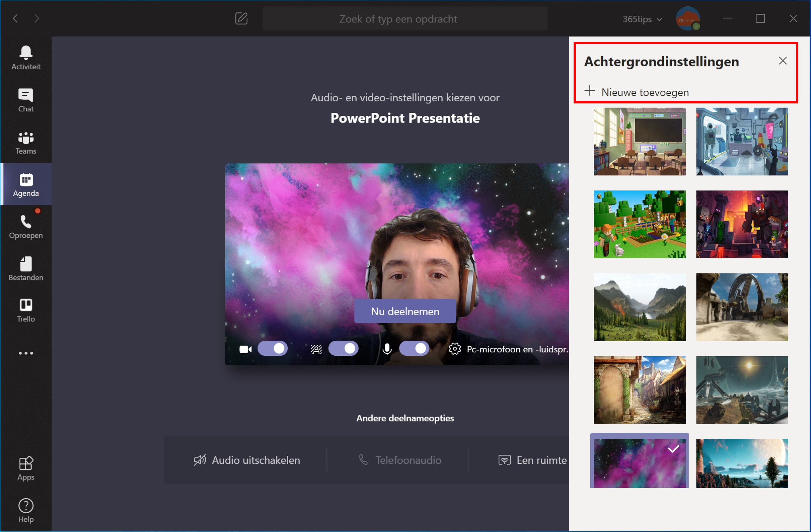Screen dimensions: 811x532
Task: Navigate to Bestanden section
Action: [x=25, y=268]
